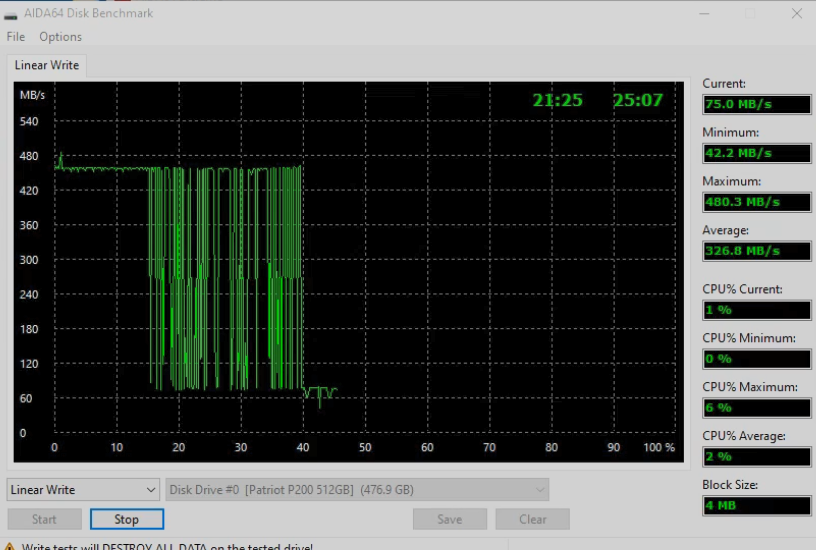
Task: Close the AIDA64 Disk Benchmark window
Action: pyautogui.click(x=797, y=14)
